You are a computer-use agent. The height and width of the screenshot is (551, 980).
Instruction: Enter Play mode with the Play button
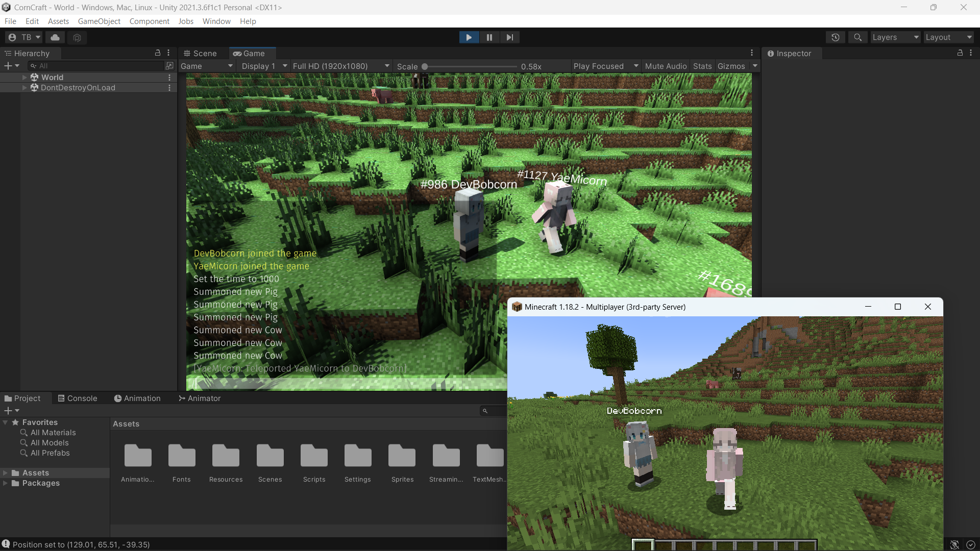tap(469, 37)
